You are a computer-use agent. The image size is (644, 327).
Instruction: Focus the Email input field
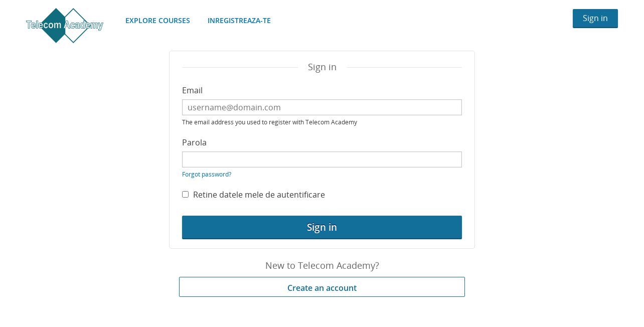coord(322,107)
